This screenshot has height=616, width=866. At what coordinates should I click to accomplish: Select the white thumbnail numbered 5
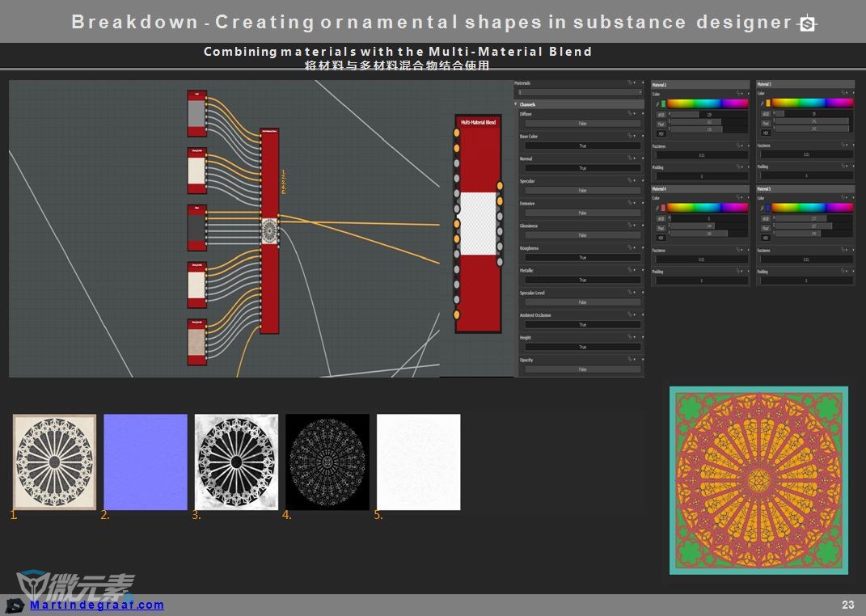tap(418, 462)
